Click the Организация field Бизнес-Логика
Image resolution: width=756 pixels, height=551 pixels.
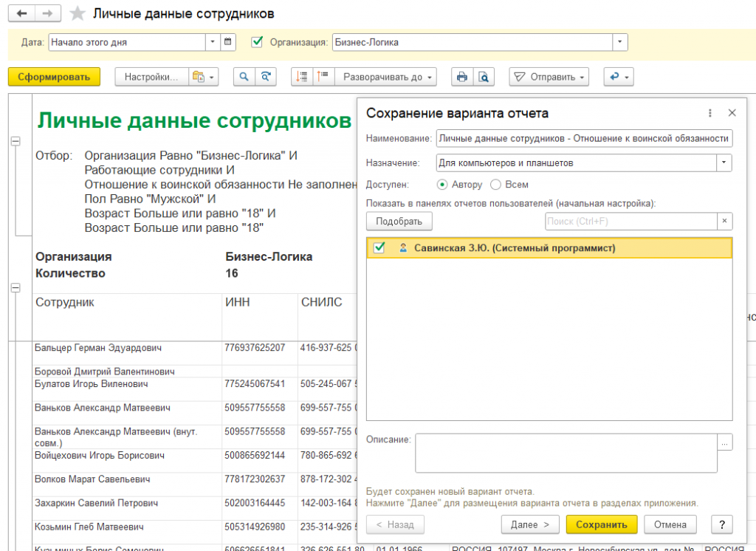(472, 42)
